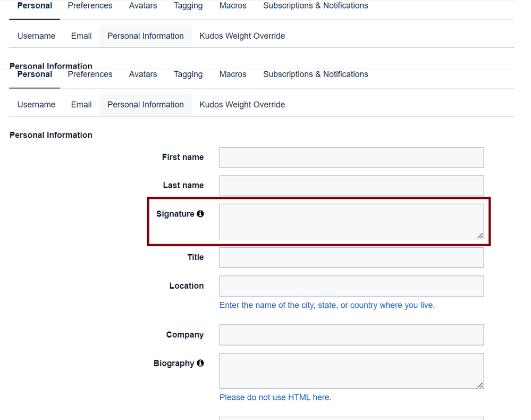This screenshot has height=420, width=531.
Task: Click the 'Last name' field label
Action: point(183,185)
